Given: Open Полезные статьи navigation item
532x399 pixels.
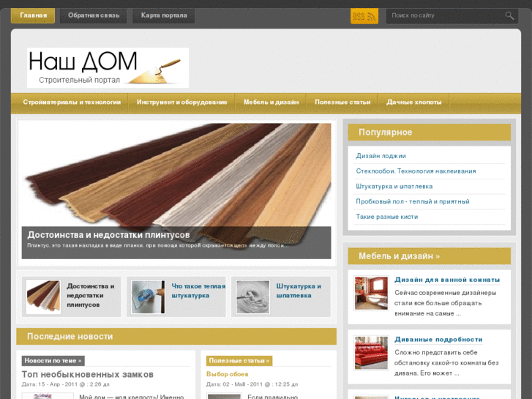Looking at the screenshot, I should point(342,102).
